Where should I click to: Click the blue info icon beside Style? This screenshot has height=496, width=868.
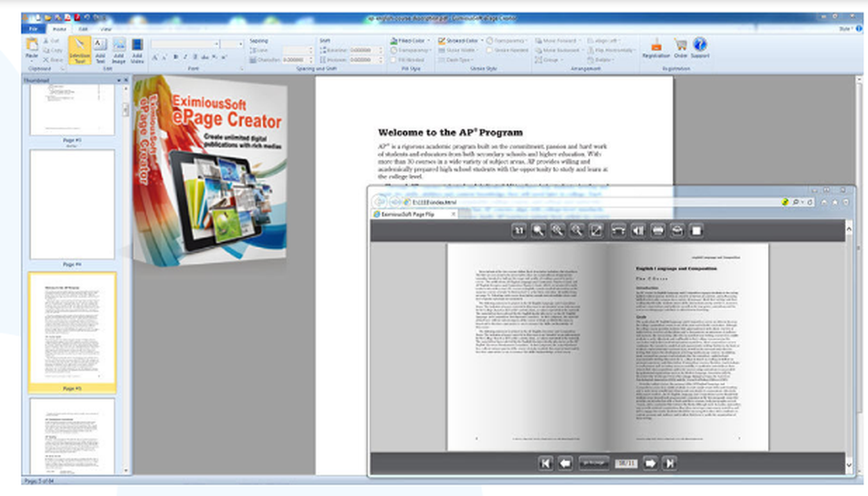click(858, 29)
